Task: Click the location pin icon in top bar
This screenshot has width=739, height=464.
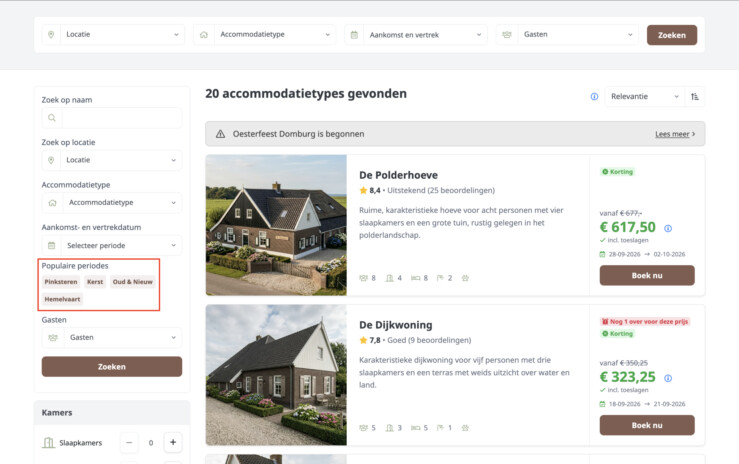Action: coord(51,34)
